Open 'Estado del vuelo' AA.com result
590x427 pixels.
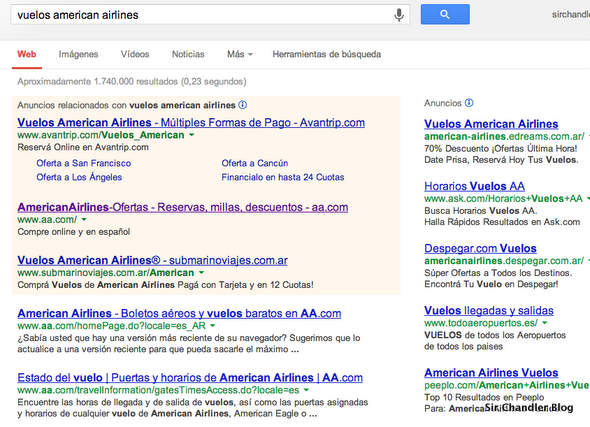[190, 378]
